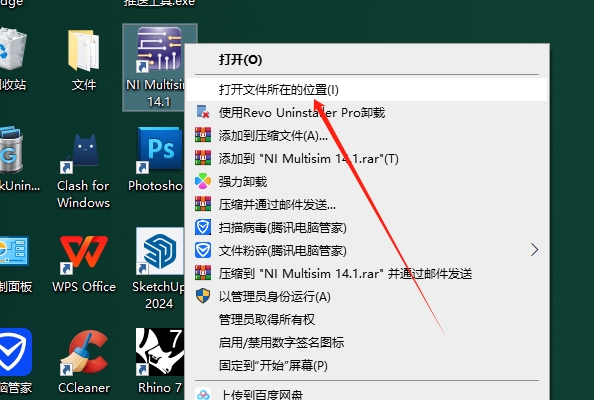Choose 压缩并通过邮件发送... entry

(x=367, y=205)
